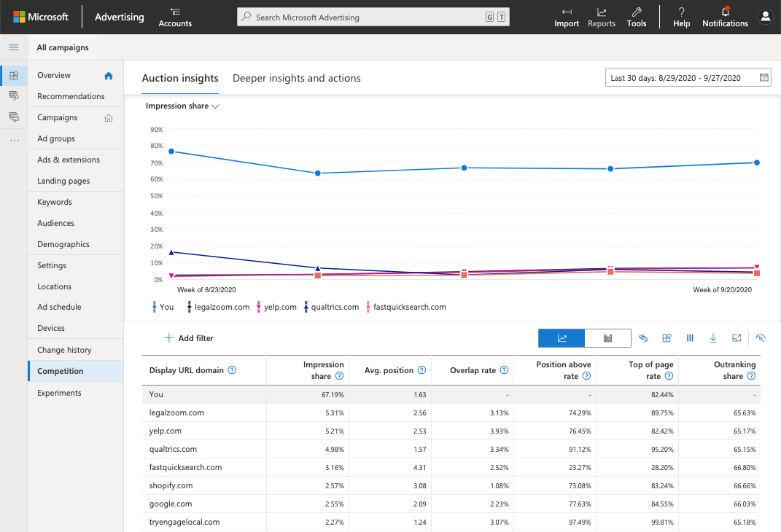Open Keywords in the left menu

55,202
